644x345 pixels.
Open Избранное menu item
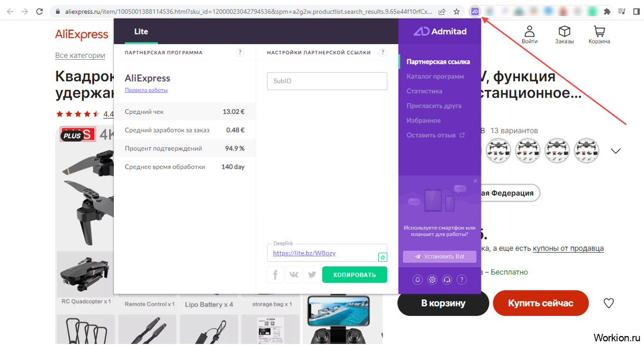(x=424, y=120)
